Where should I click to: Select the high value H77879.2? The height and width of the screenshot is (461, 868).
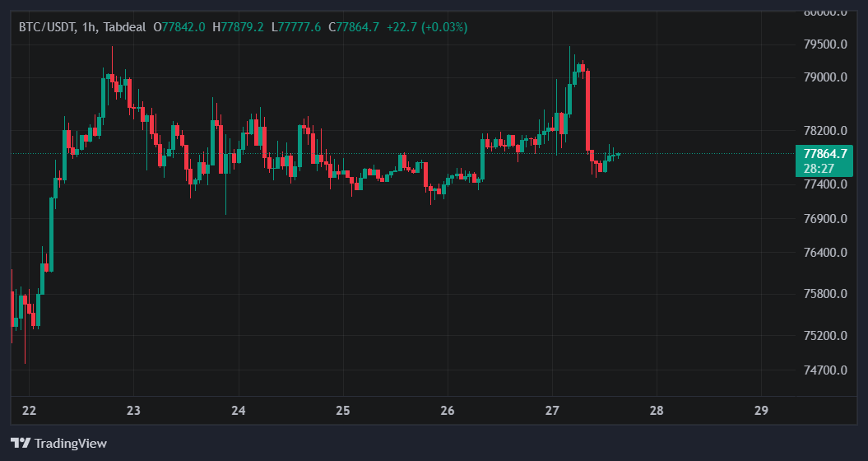(238, 27)
